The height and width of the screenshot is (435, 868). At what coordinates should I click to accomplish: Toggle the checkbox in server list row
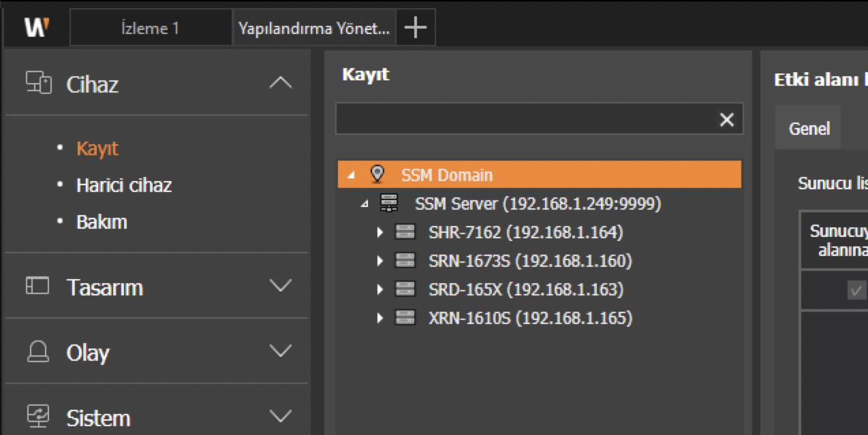856,291
